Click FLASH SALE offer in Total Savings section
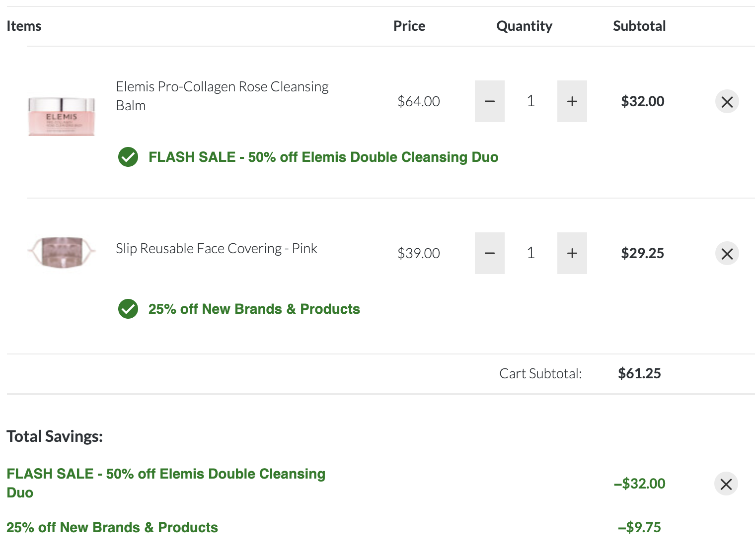Screen dimensions: 756x560 pyautogui.click(x=166, y=483)
